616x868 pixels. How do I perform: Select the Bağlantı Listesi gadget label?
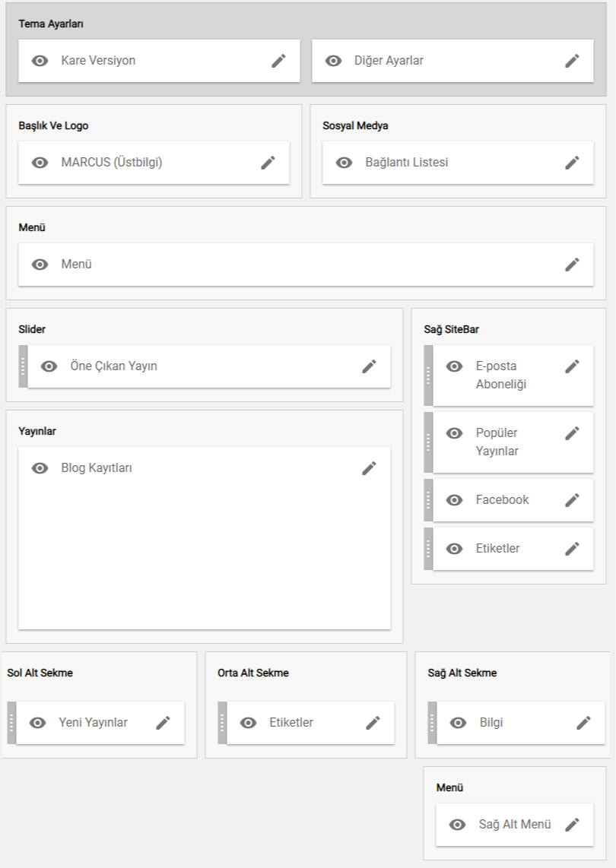tap(407, 163)
